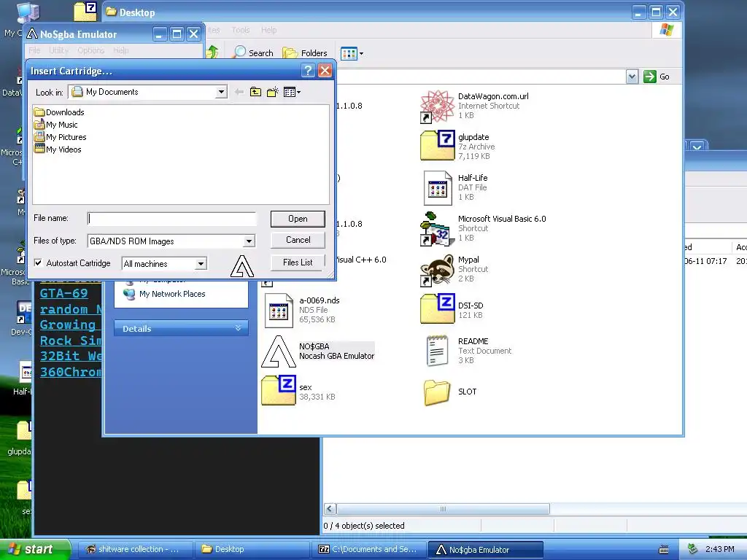Click the horizontal scrollbar thumb
The image size is (747, 560).
(443, 508)
